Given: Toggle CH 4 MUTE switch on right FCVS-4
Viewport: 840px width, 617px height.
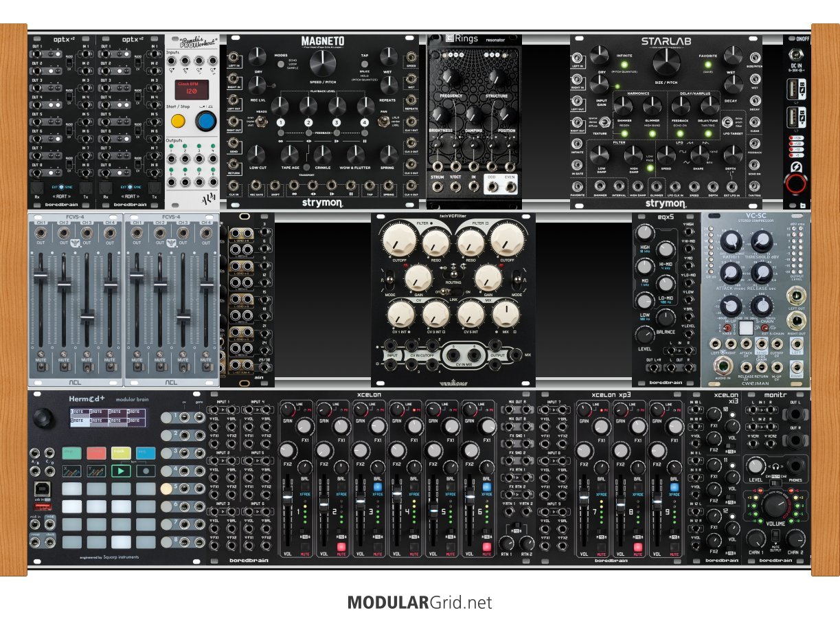Looking at the screenshot, I should (x=206, y=368).
